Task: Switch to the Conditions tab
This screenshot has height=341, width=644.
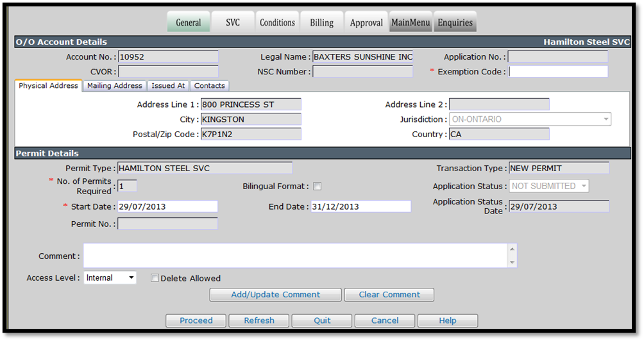Action: (277, 22)
